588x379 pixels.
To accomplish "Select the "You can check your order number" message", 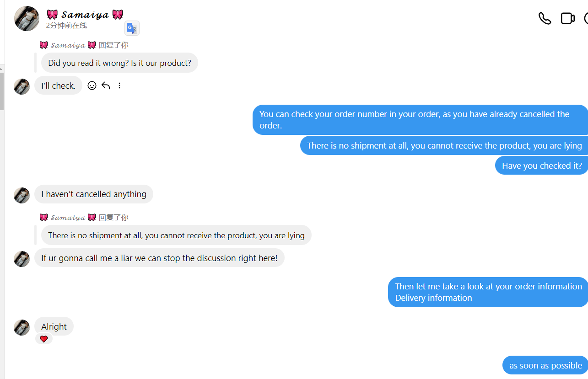I will coord(420,120).
